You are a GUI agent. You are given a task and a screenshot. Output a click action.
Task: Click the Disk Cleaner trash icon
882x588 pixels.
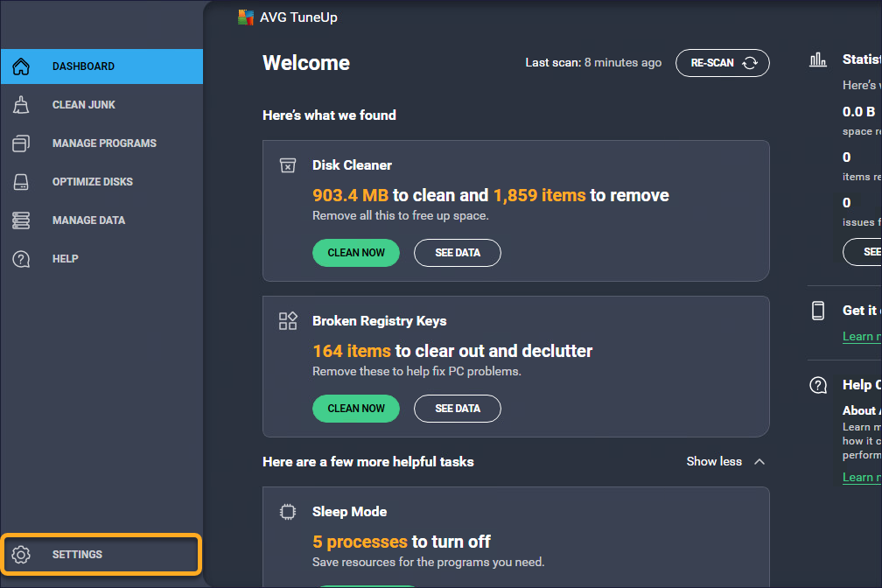(288, 165)
